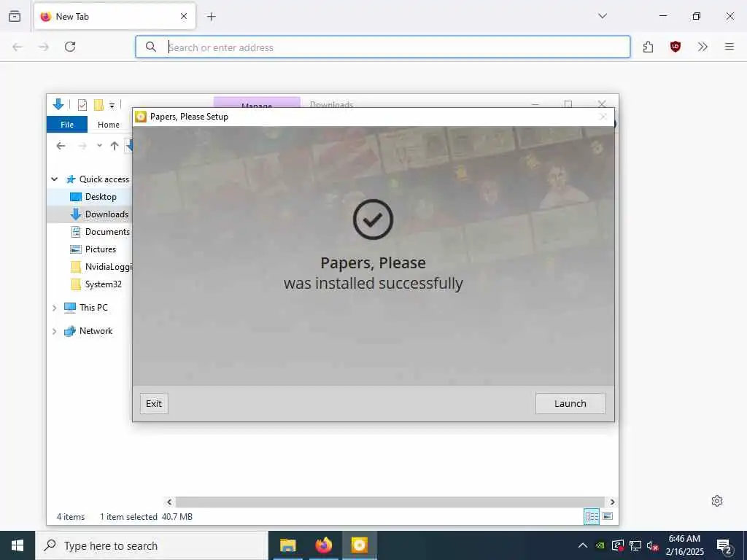The image size is (747, 560).
Task: Show hidden system tray icons
Action: [583, 545]
